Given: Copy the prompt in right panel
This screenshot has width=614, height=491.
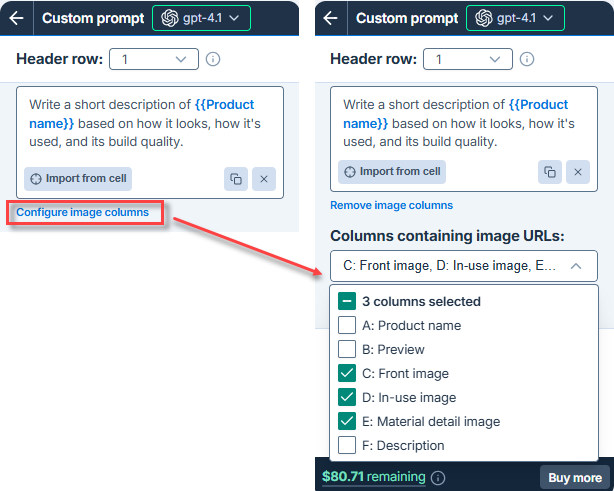Looking at the screenshot, I should (550, 171).
